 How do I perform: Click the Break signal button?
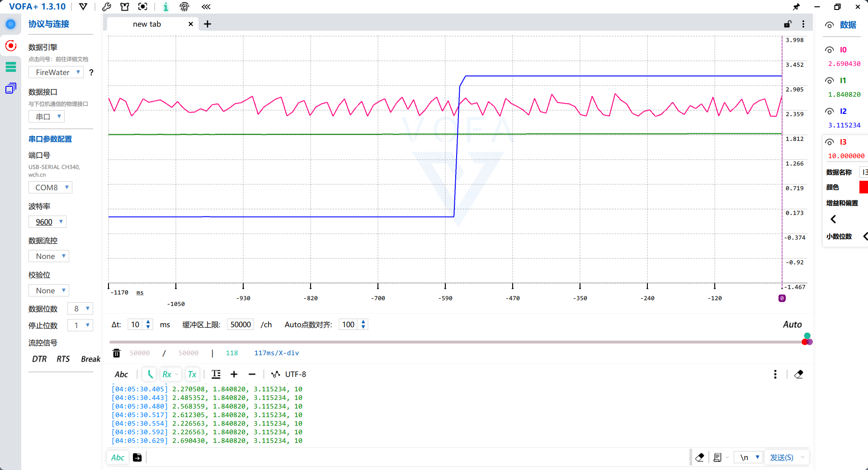tap(90, 359)
